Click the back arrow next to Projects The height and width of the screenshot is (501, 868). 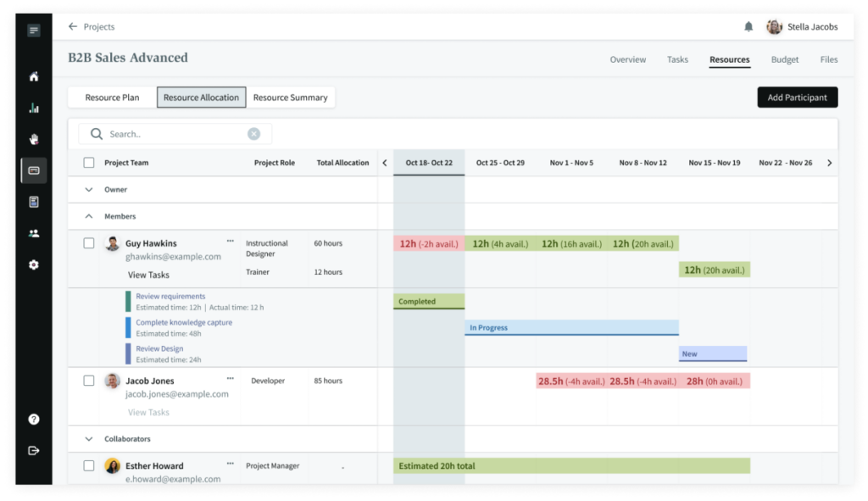tap(73, 27)
